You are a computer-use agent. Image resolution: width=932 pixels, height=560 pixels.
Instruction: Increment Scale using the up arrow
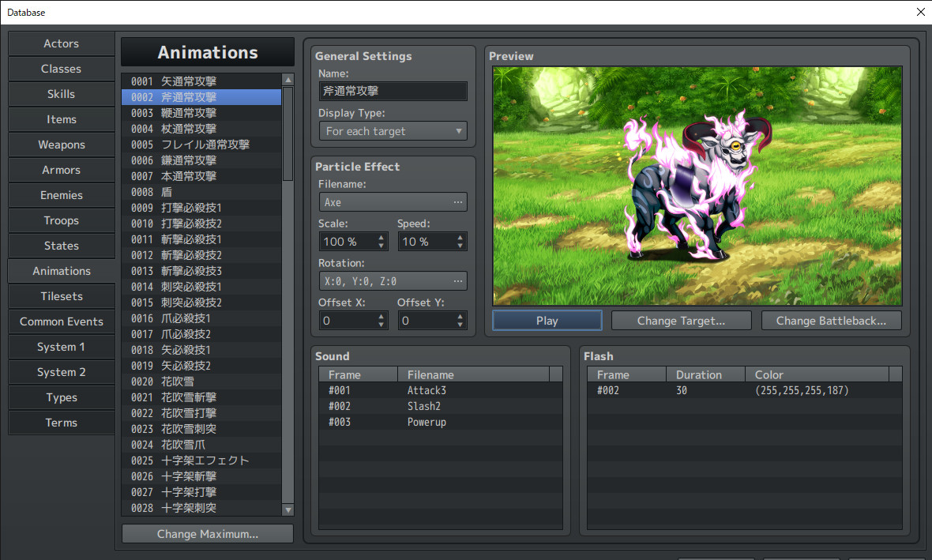tap(380, 237)
